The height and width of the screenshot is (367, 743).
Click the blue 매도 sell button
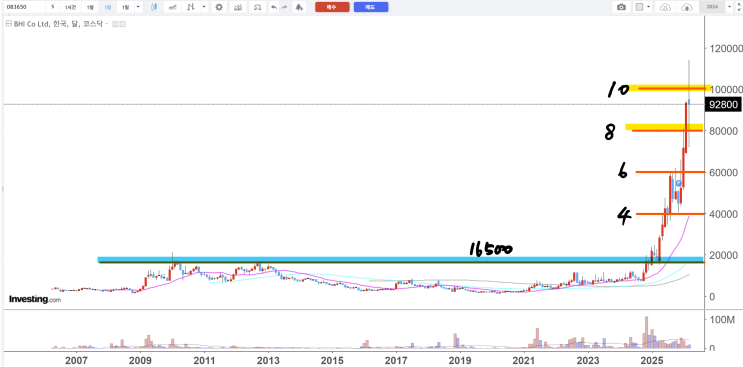pos(371,7)
